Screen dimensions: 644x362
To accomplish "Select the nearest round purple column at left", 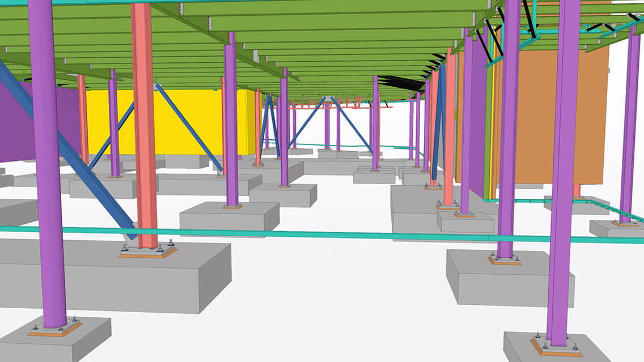I will tap(47, 164).
